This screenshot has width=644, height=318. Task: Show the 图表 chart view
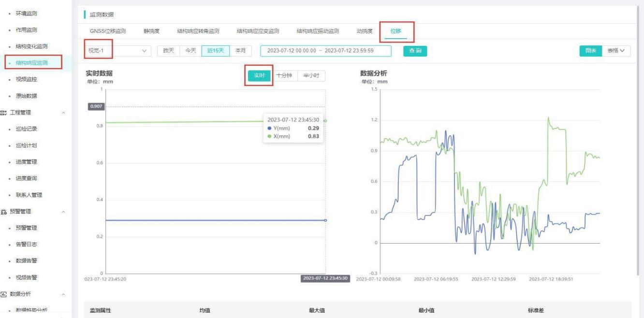[x=590, y=51]
